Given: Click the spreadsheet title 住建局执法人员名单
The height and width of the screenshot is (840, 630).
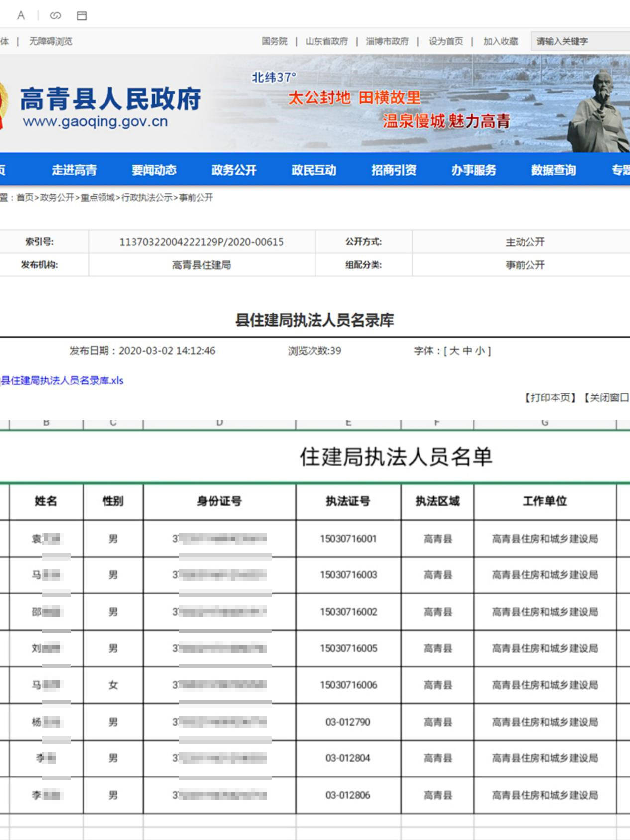Looking at the screenshot, I should point(396,456).
